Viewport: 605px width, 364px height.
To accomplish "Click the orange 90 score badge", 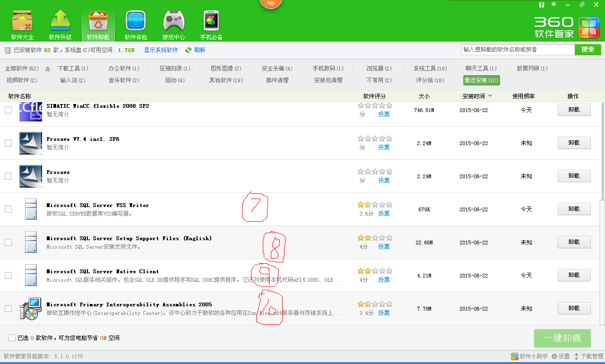I will click(x=270, y=3).
